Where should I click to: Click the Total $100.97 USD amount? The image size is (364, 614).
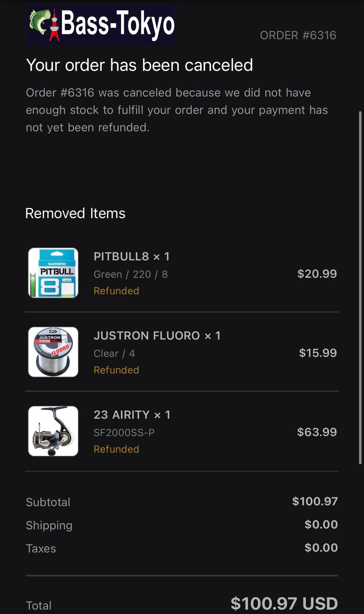click(284, 603)
